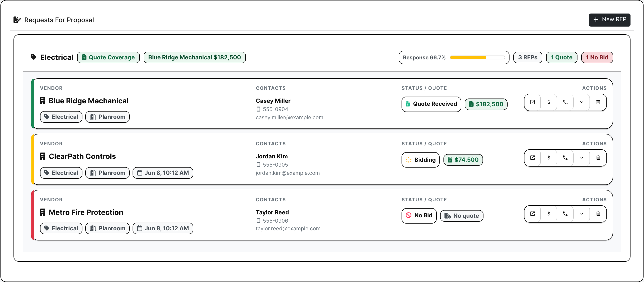Click phone number 555-0905
The image size is (644, 282).
tap(275, 165)
